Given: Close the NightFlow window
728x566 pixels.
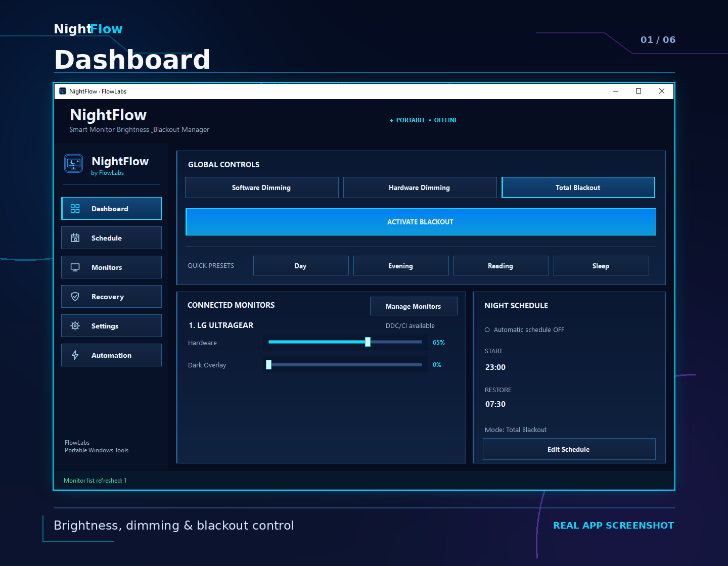Looking at the screenshot, I should (662, 91).
